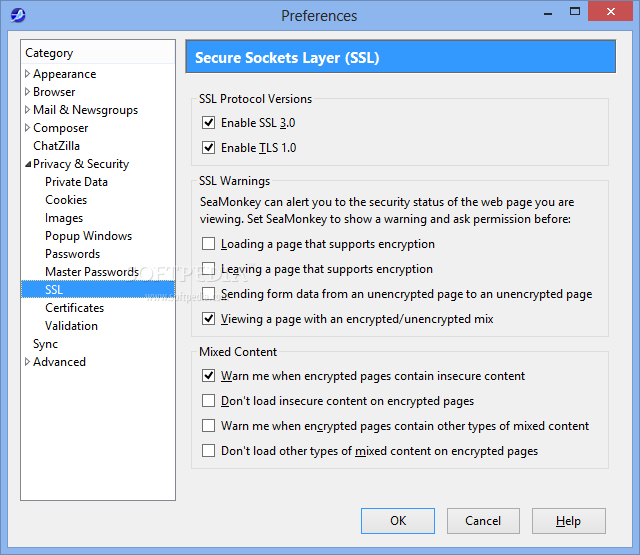Select Browser category label
The image size is (640, 555).
54,92
